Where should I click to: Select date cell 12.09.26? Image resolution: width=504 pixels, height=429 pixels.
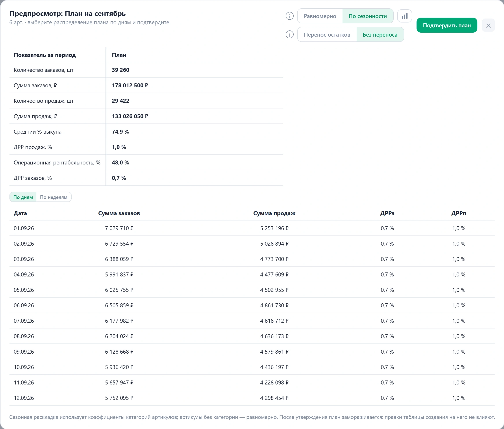(24, 398)
